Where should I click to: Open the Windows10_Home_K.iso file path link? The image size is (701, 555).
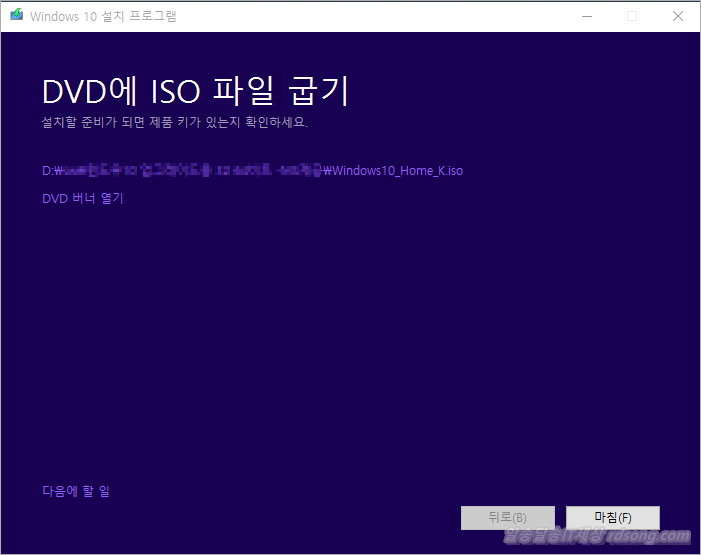(x=252, y=170)
